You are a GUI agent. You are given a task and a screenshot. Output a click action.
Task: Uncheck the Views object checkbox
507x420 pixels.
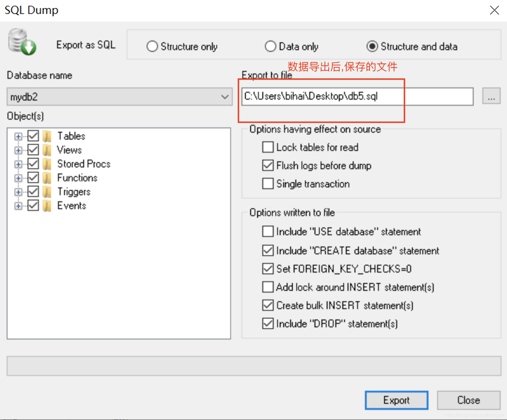click(33, 149)
